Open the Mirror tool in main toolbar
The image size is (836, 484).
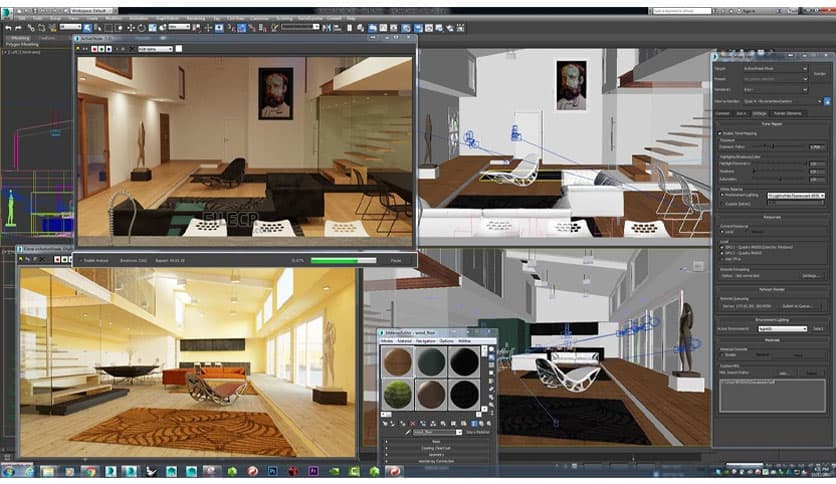326,27
